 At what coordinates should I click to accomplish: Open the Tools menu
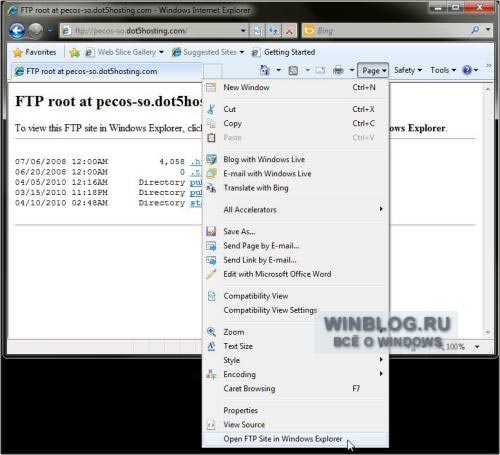click(x=443, y=70)
